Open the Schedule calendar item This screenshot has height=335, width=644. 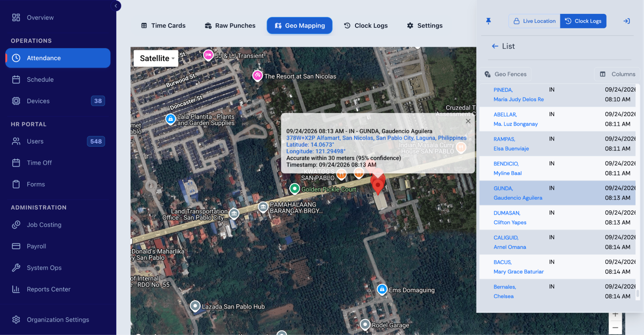tap(58, 79)
